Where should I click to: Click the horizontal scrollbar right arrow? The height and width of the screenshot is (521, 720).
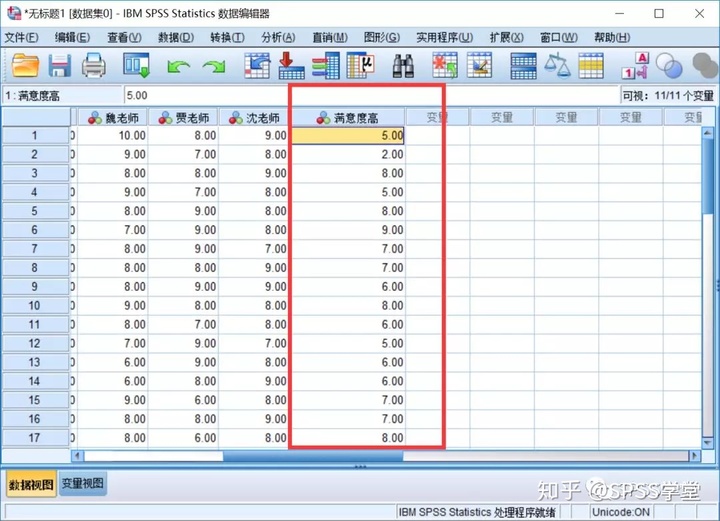(x=695, y=456)
